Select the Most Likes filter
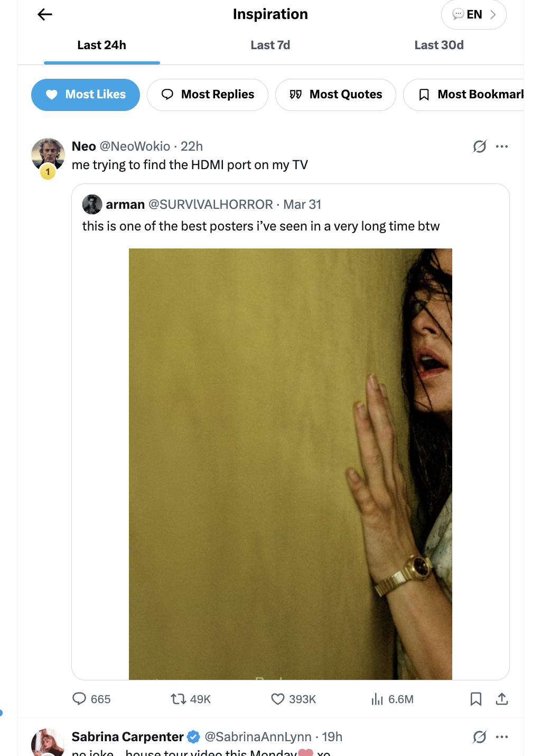The width and height of the screenshot is (541, 756). tap(85, 95)
